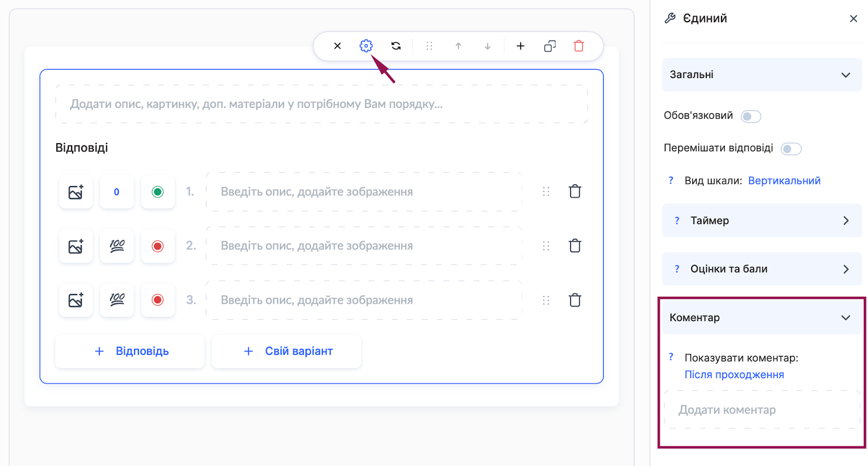
Task: Duplicate question with copy icon
Action: [x=550, y=46]
